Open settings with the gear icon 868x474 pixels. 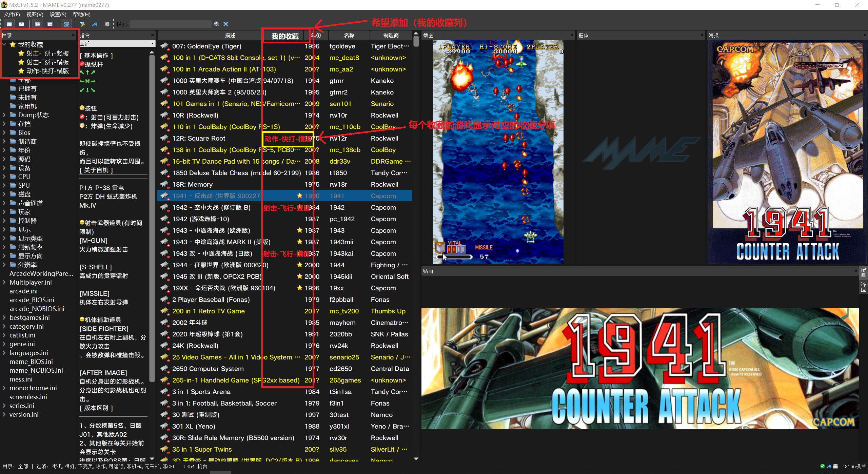coord(107,24)
